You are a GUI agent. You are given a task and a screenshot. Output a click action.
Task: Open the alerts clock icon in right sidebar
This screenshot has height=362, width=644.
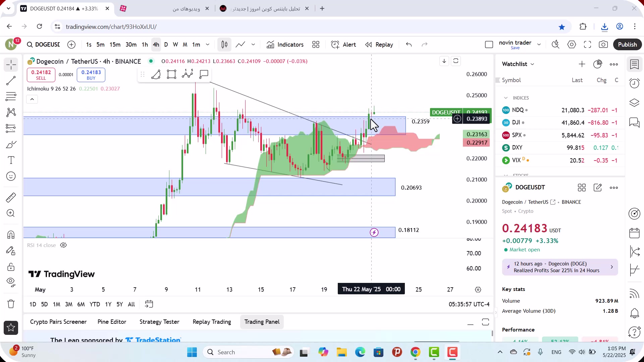tap(634, 83)
